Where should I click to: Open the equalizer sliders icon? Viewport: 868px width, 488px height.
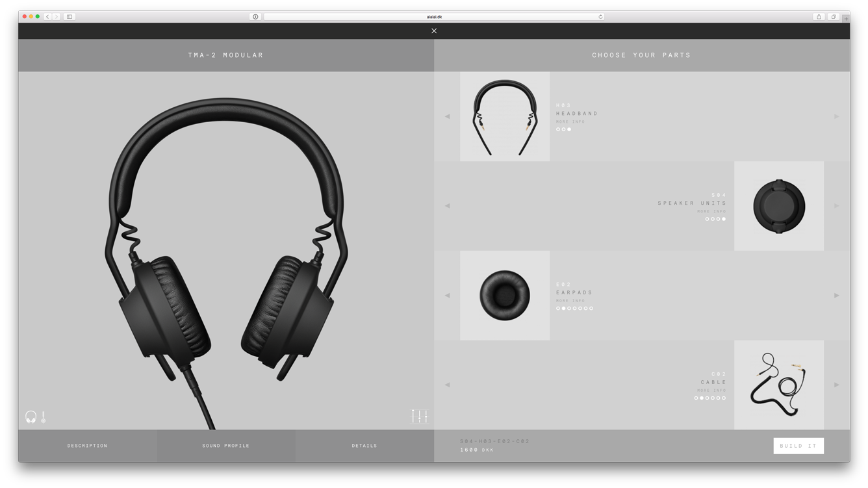pos(419,416)
